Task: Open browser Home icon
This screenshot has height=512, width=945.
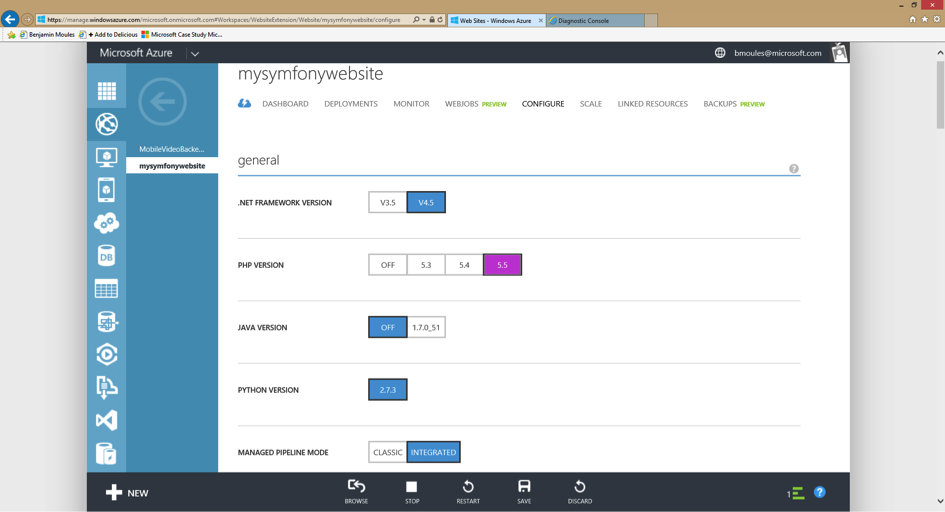Action: coord(912,19)
